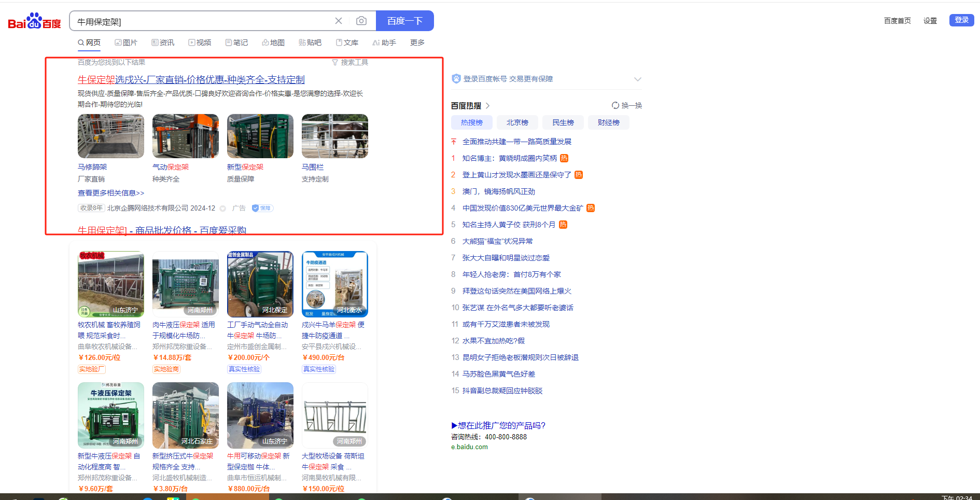
Task: Select the 财经榜 hot list tab
Action: [608, 122]
